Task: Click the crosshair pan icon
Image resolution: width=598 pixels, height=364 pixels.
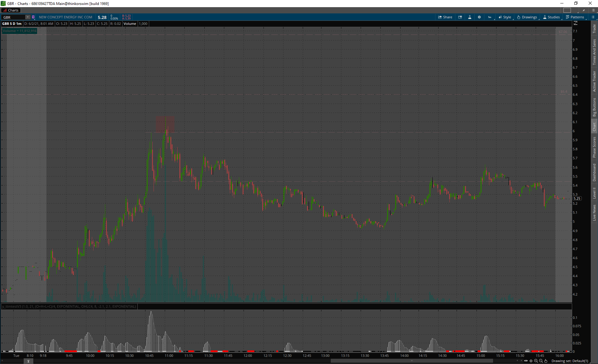Action: pyautogui.click(x=531, y=361)
